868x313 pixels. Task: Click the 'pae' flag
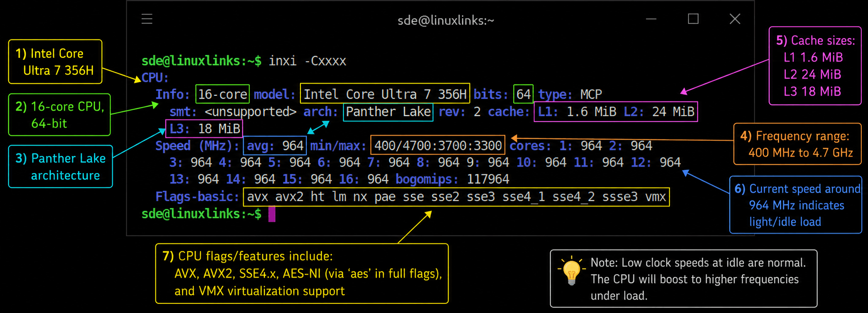pos(385,197)
